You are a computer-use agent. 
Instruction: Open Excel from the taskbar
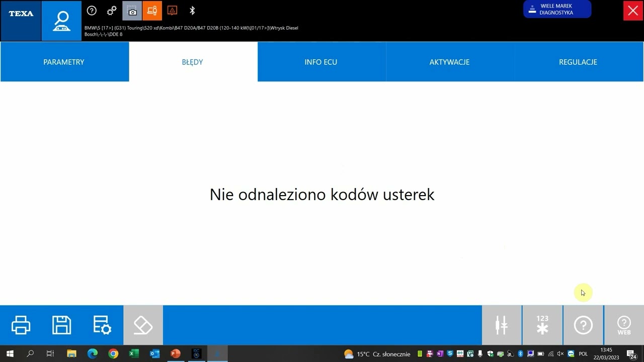[x=134, y=354]
